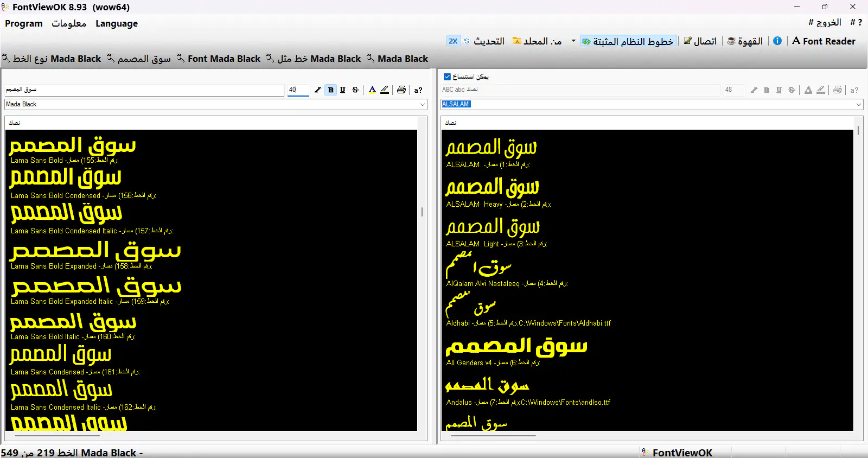Click the right pane 'ABC abc' text field
Image resolution: width=868 pixels, height=458 pixels.
(580, 90)
